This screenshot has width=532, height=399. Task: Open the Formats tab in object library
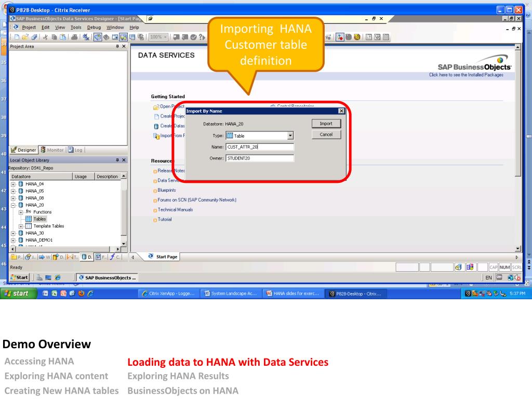pos(100,257)
